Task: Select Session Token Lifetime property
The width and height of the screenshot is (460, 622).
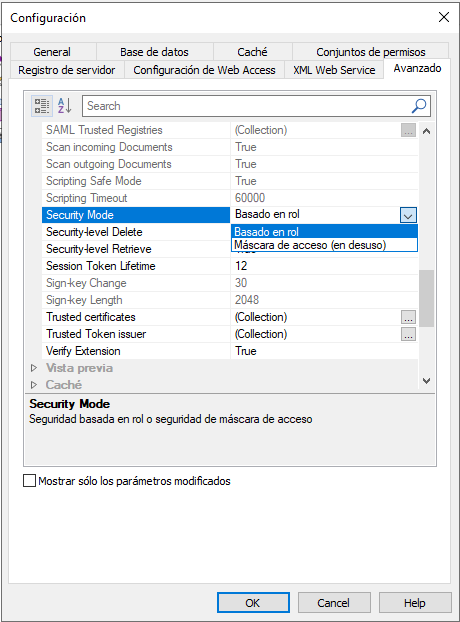Action: tap(136, 266)
